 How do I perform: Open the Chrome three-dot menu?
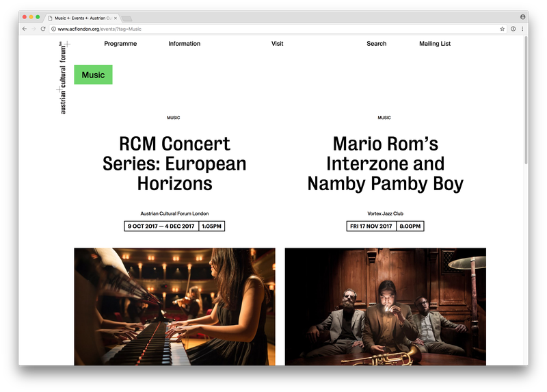pos(522,29)
